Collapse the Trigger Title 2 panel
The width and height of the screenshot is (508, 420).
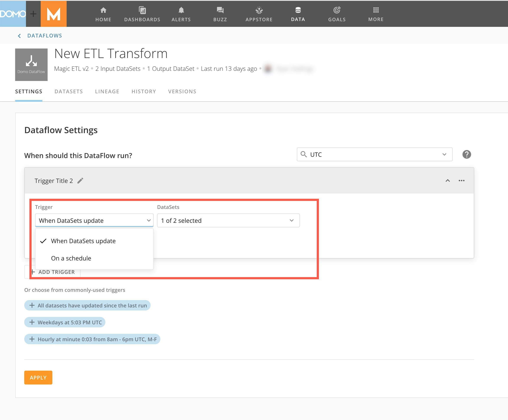pyautogui.click(x=448, y=181)
